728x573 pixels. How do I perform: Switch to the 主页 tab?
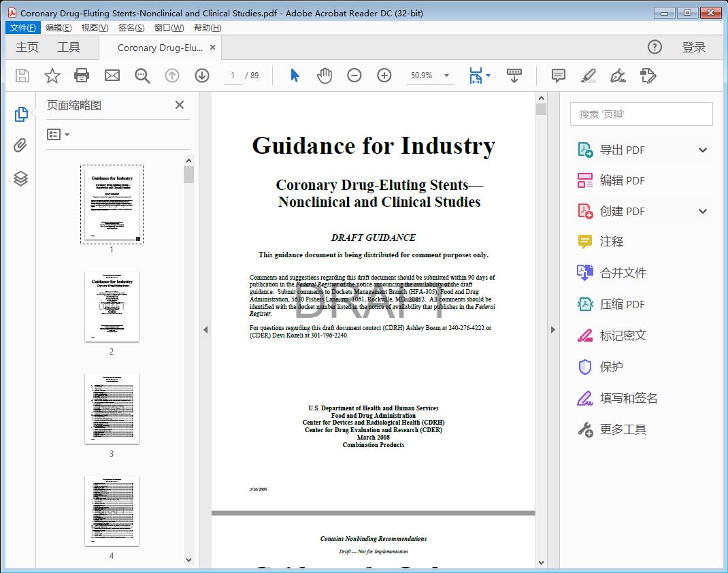pyautogui.click(x=27, y=48)
